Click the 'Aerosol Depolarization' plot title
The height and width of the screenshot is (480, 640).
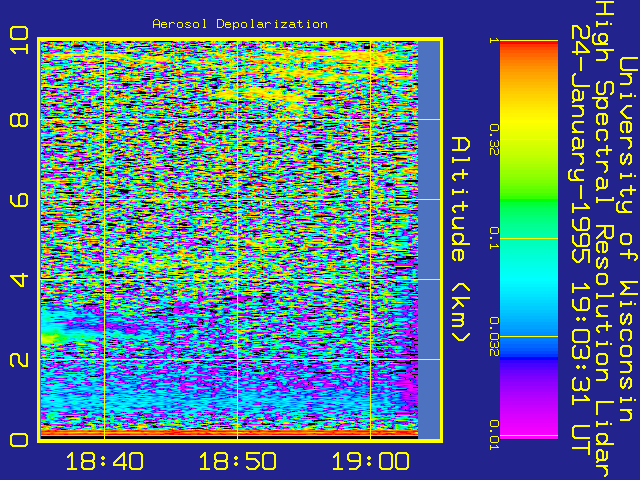(240, 24)
